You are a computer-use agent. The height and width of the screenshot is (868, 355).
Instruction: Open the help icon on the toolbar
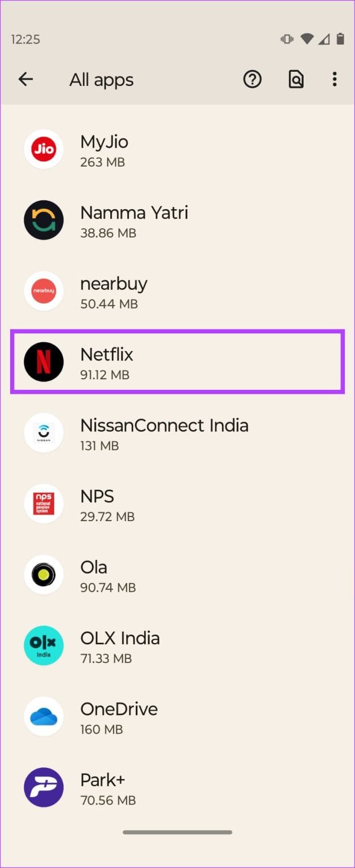coord(252,79)
